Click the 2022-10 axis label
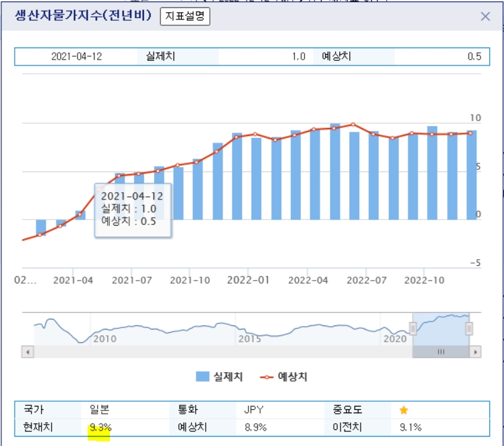Image resolution: width=504 pixels, height=446 pixels. 424,281
